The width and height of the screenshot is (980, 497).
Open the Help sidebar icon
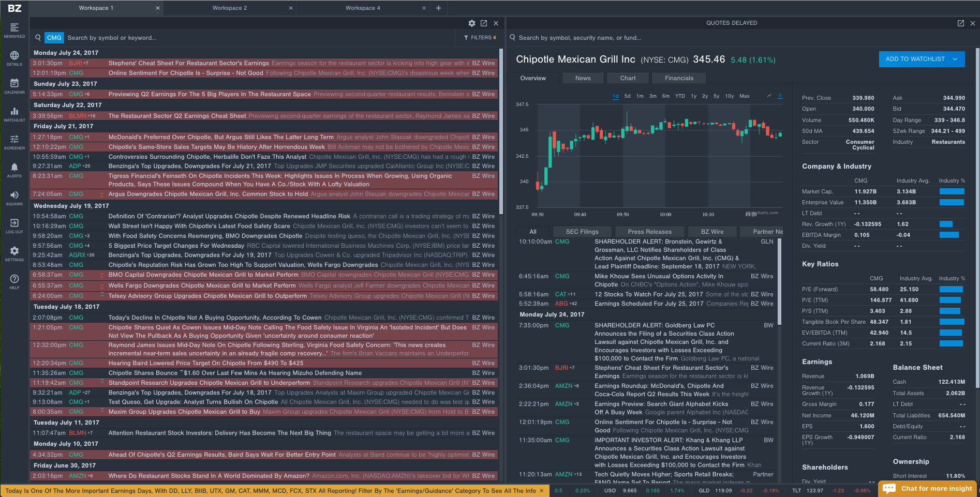[14, 281]
